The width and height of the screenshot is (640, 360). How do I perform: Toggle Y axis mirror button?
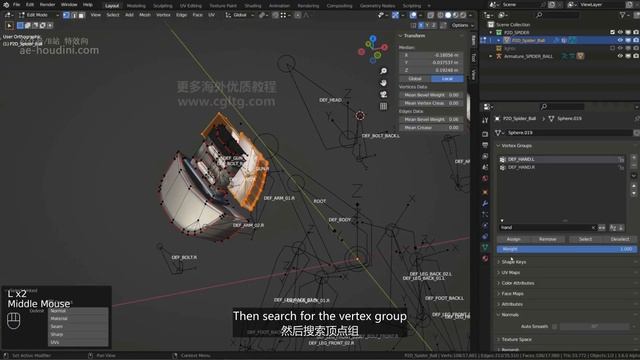pos(427,25)
